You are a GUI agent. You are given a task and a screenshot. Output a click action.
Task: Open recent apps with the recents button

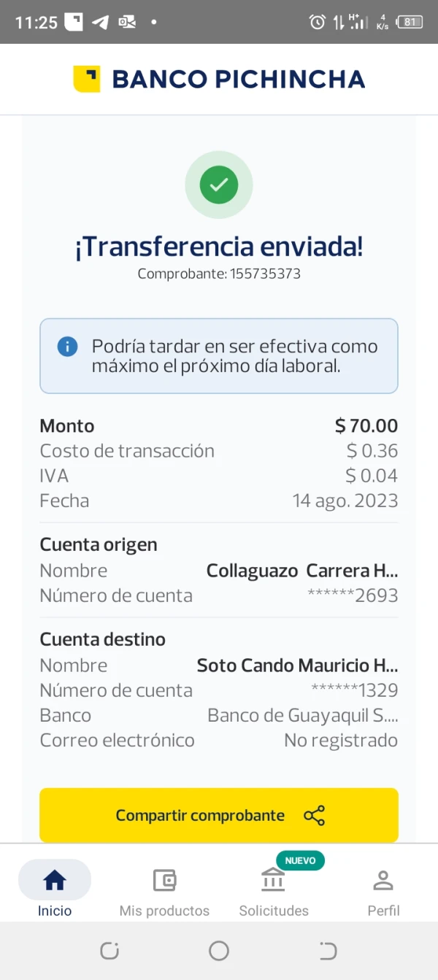point(328,951)
